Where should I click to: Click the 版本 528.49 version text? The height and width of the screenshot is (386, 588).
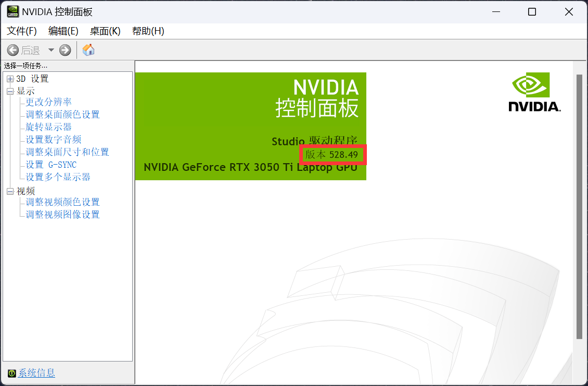[332, 155]
